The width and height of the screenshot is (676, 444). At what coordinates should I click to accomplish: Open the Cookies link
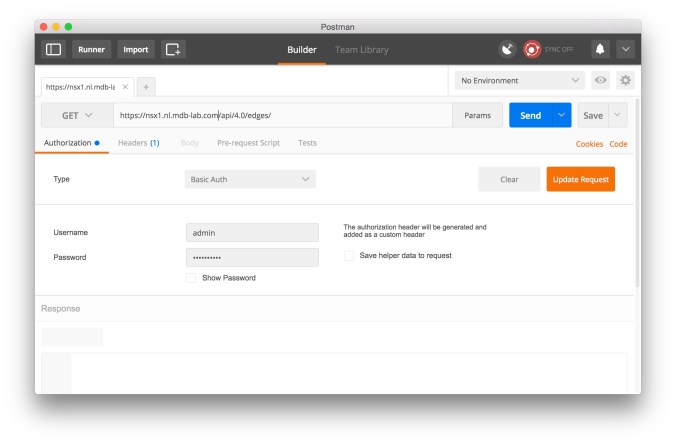click(x=589, y=144)
